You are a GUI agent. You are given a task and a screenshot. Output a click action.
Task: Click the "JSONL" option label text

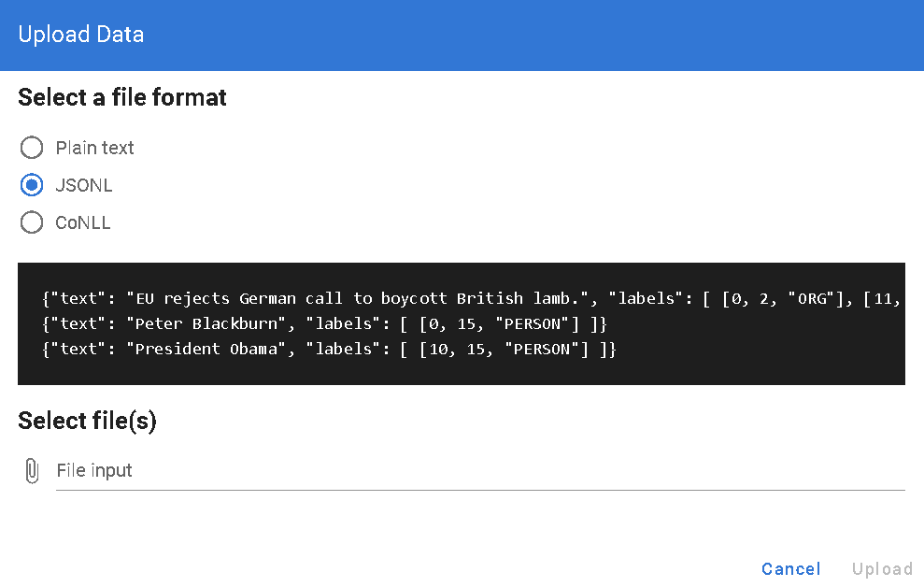point(84,185)
